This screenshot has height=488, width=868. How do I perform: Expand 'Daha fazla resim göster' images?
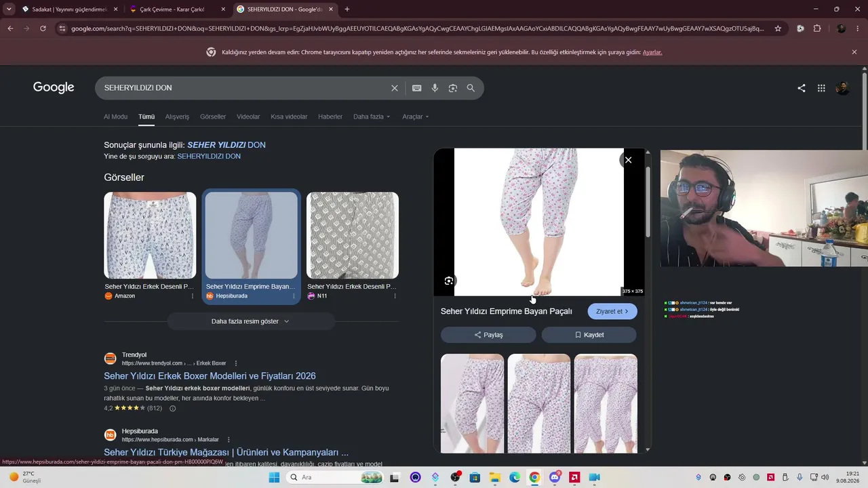[x=251, y=321]
